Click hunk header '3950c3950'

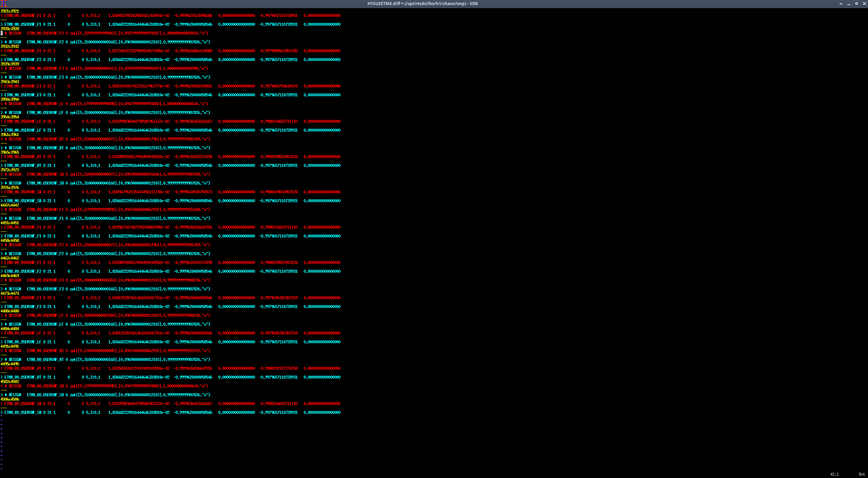(10, 99)
